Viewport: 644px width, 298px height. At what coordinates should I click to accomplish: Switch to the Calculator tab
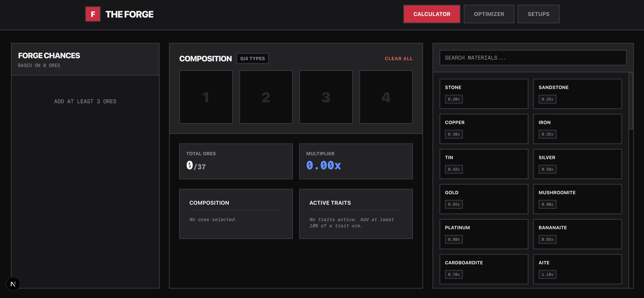(431, 14)
